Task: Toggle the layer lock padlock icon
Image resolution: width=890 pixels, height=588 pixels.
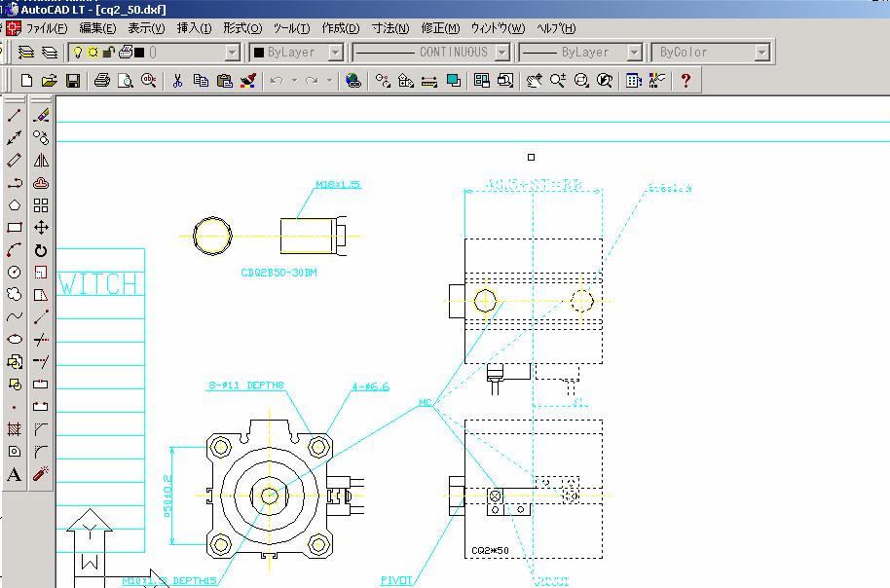Action: [108, 53]
